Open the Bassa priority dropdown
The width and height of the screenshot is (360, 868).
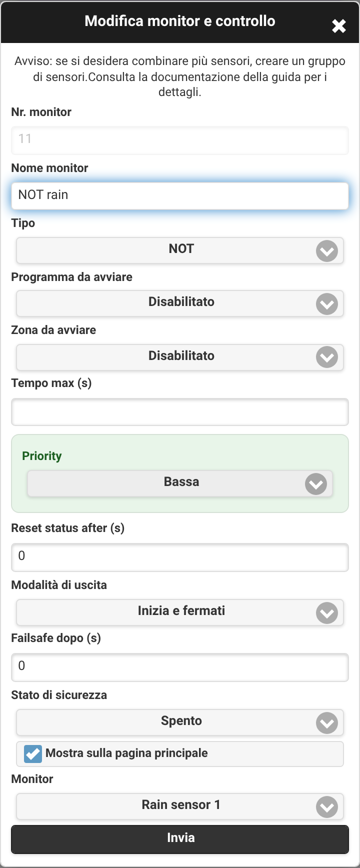(180, 483)
